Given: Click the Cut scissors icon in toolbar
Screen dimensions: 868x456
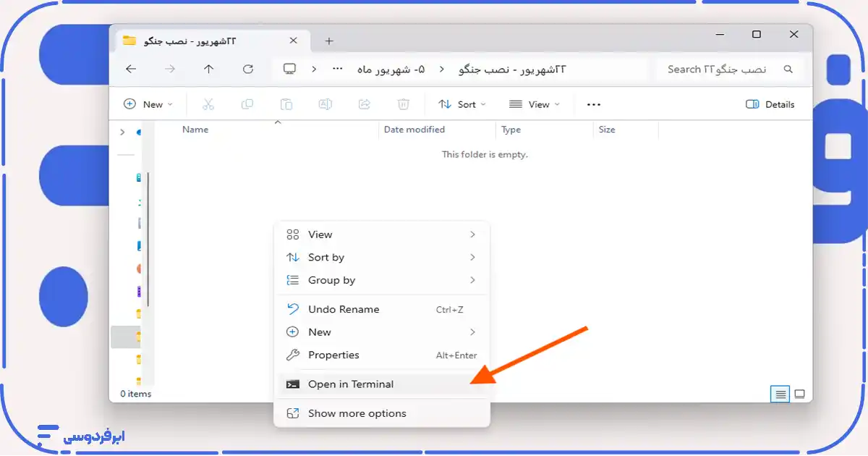Looking at the screenshot, I should [208, 104].
